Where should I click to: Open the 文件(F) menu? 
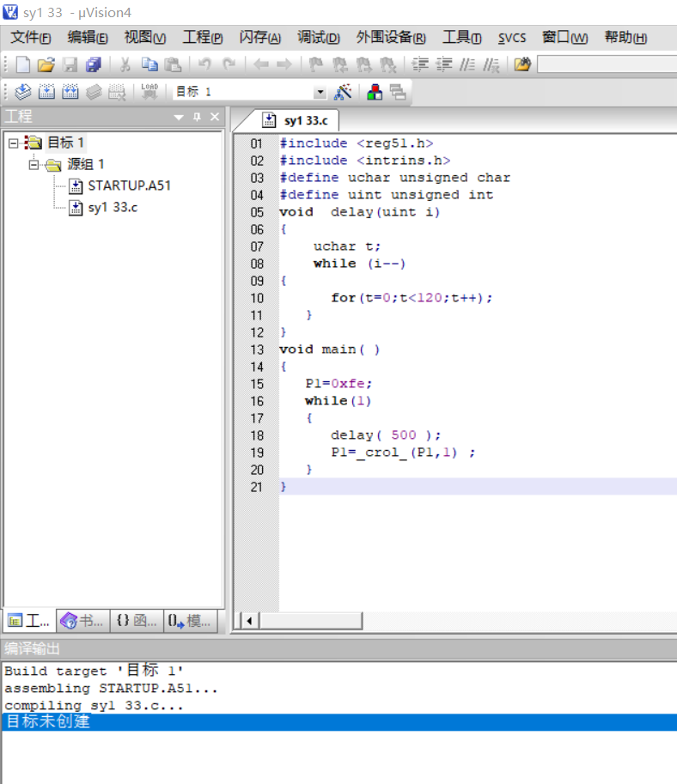[x=31, y=38]
